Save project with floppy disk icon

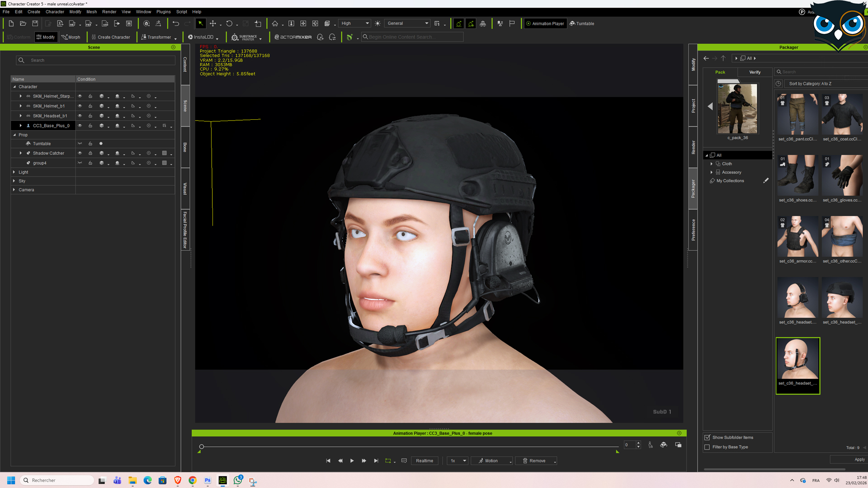point(35,23)
